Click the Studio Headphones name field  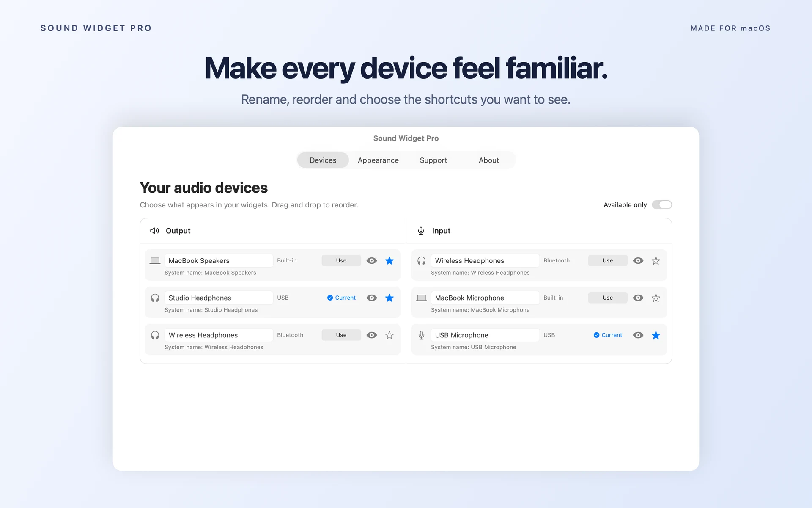tap(219, 298)
